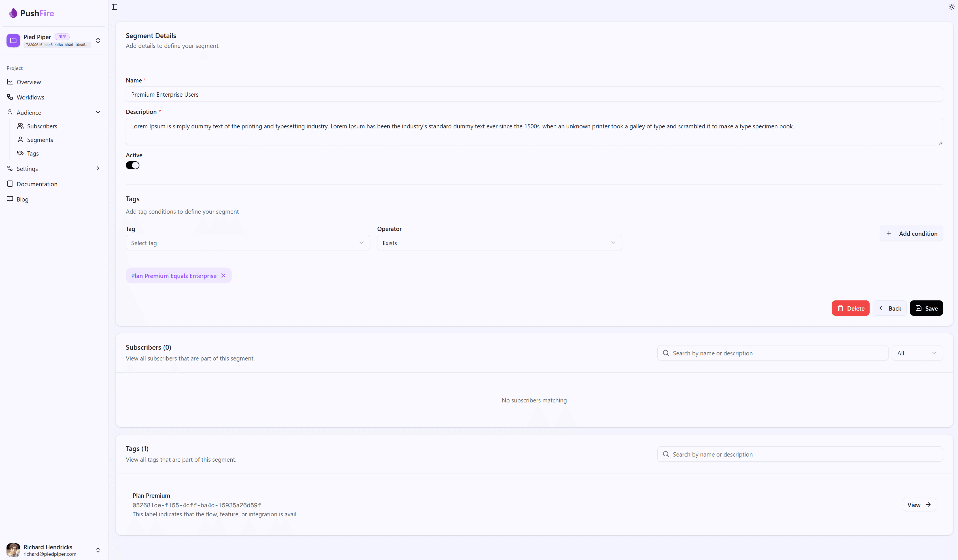This screenshot has width=958, height=560.
Task: Open the Workflows page
Action: (30, 97)
